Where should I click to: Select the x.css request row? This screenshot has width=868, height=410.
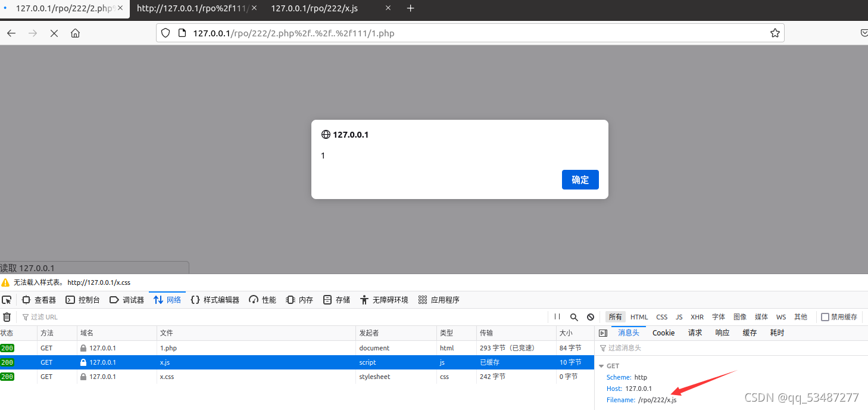click(x=296, y=377)
